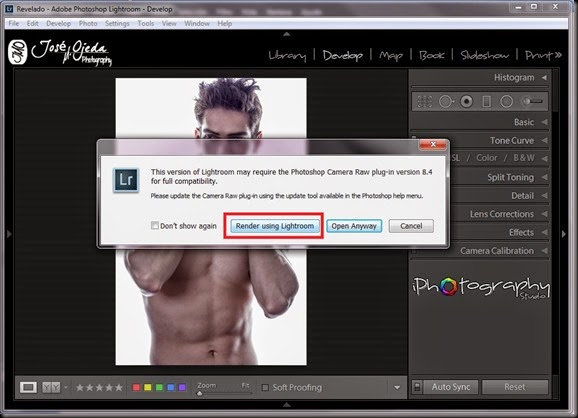Select the Adjustment Brush tool
The height and width of the screenshot is (418, 578).
[532, 101]
